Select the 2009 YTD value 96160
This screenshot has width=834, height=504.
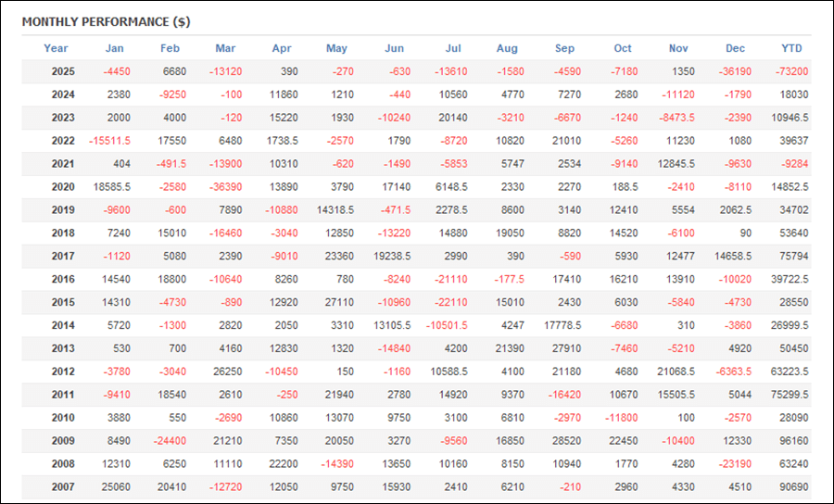(x=793, y=442)
